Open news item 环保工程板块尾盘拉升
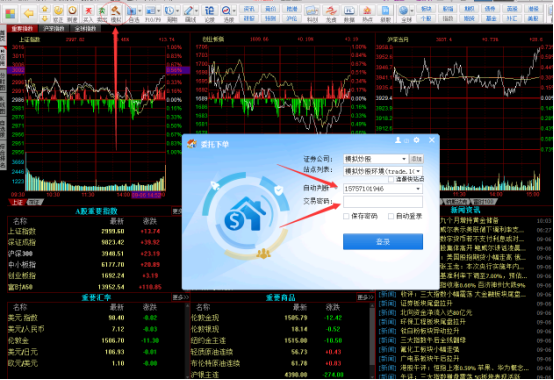This screenshot has width=554, height=380. pos(433,322)
